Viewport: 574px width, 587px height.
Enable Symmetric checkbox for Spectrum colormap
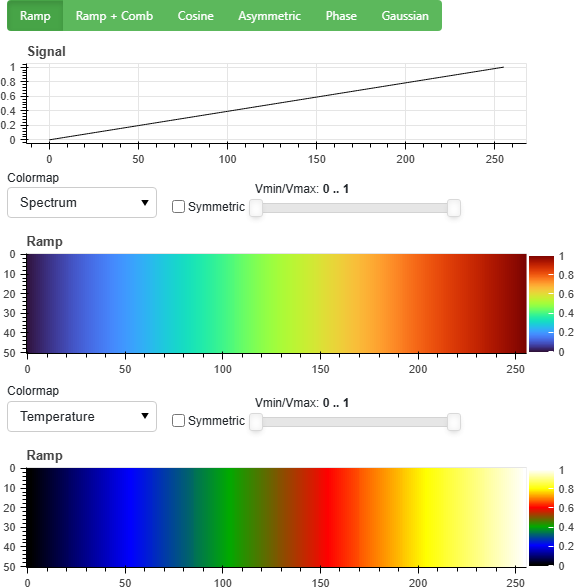coord(178,207)
